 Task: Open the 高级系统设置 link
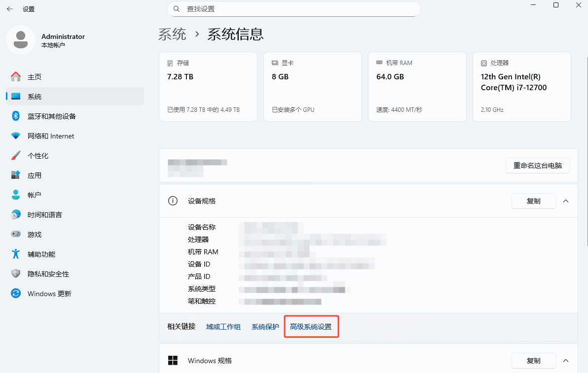pyautogui.click(x=311, y=327)
